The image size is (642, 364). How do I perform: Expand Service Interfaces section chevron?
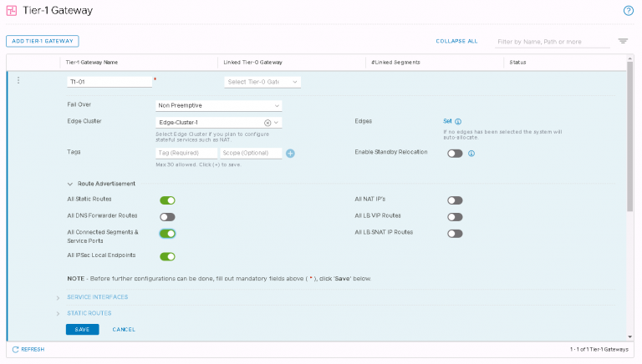pos(58,298)
